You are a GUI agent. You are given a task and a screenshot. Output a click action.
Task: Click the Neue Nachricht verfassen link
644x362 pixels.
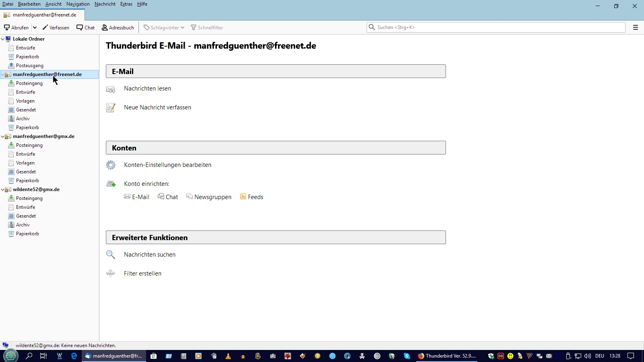[x=157, y=107]
